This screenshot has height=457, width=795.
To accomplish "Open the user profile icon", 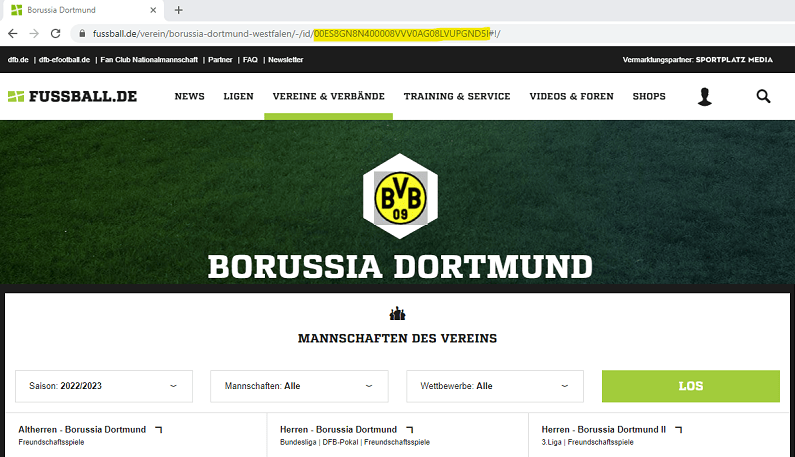I will coord(704,96).
